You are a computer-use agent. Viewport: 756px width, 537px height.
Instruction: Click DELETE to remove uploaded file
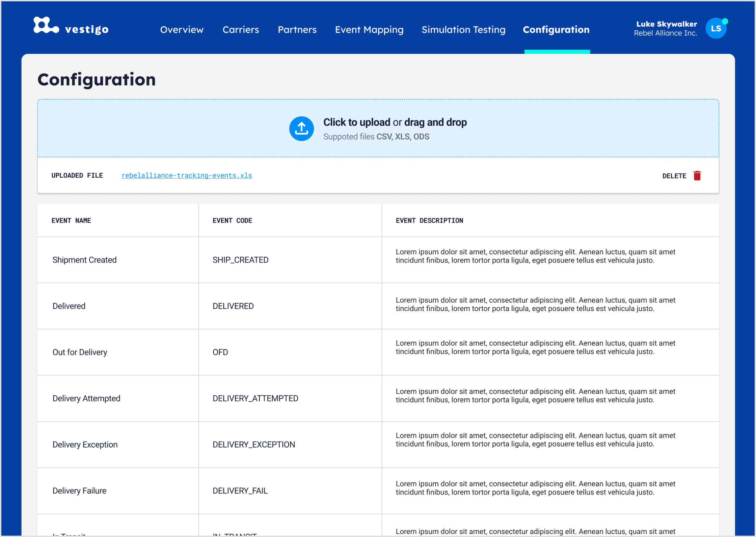[674, 175]
